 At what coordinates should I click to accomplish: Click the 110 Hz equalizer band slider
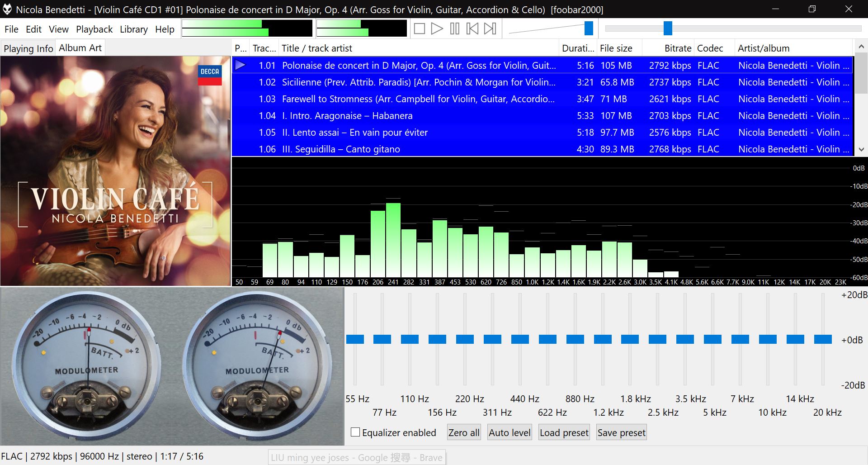click(x=410, y=339)
